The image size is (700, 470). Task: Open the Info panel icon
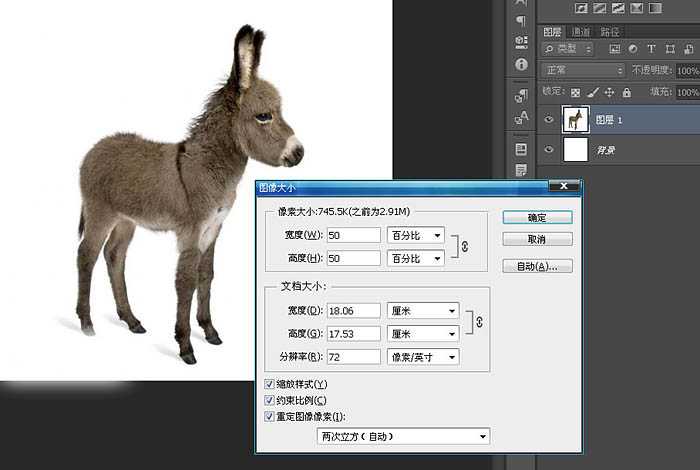click(521, 66)
